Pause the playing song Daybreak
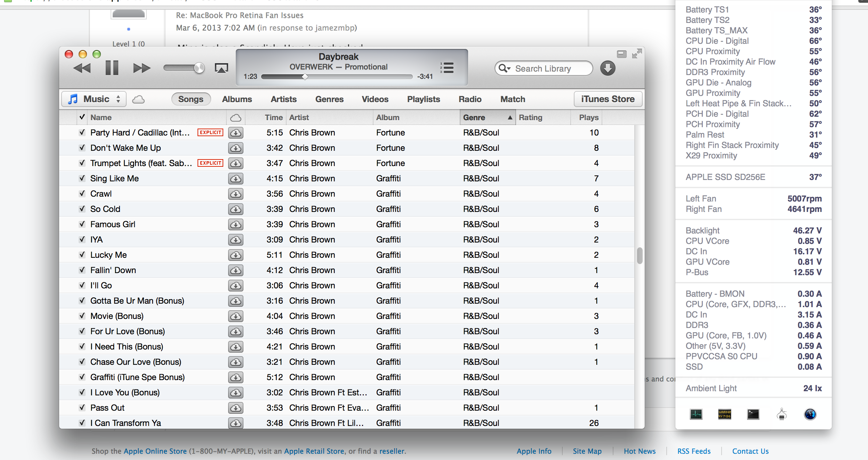Screen dimensions: 868x460 pos(112,68)
